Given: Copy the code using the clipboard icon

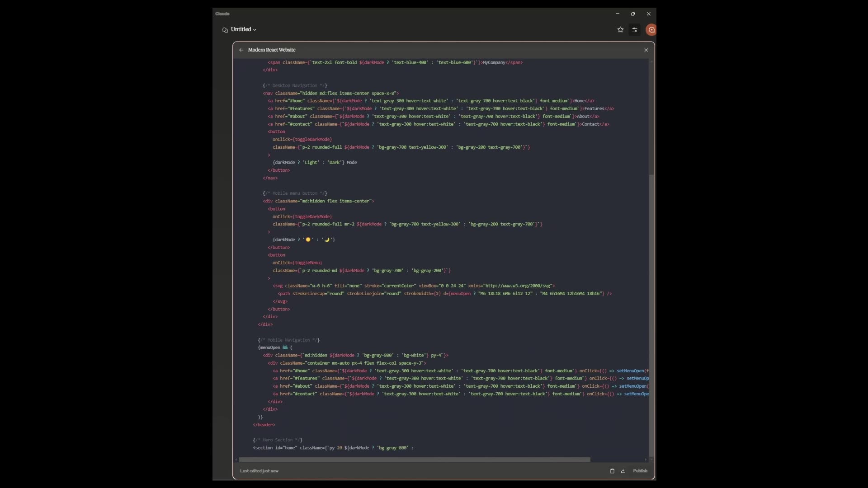Looking at the screenshot, I should click(612, 471).
